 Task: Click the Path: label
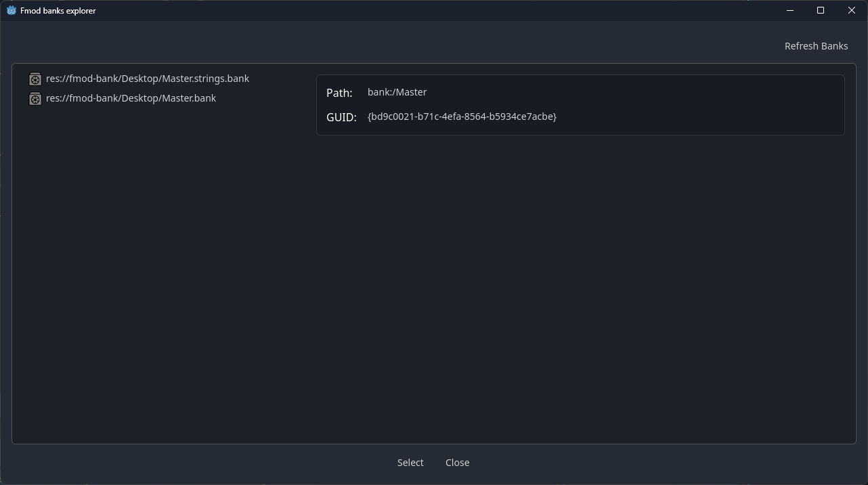(339, 93)
